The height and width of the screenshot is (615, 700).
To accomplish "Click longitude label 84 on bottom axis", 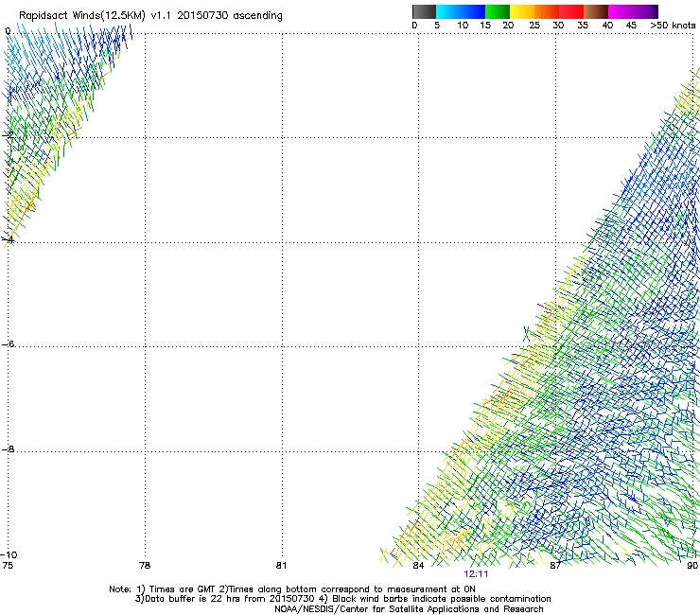I will (x=418, y=566).
